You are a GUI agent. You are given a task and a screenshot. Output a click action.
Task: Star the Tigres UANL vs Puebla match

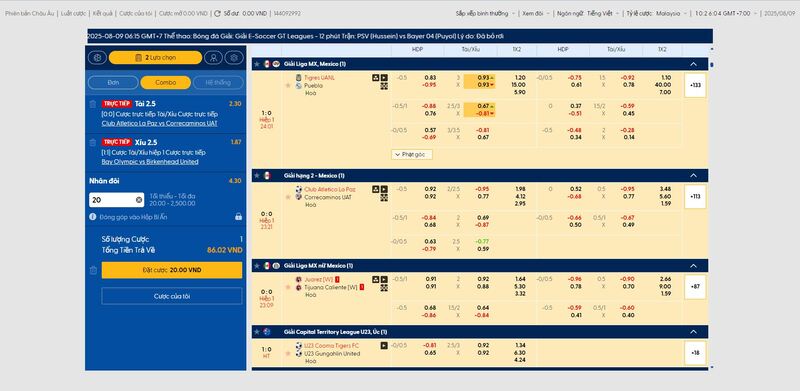[288, 85]
